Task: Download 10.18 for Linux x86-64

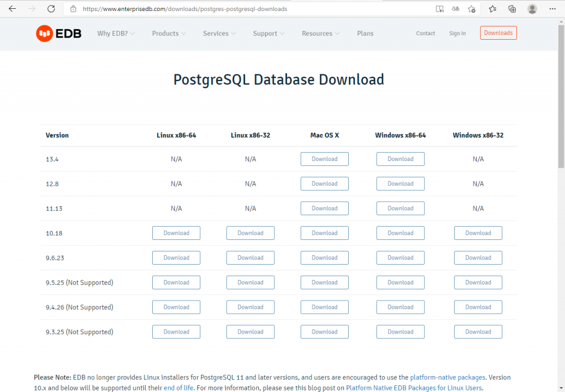Action: point(176,233)
